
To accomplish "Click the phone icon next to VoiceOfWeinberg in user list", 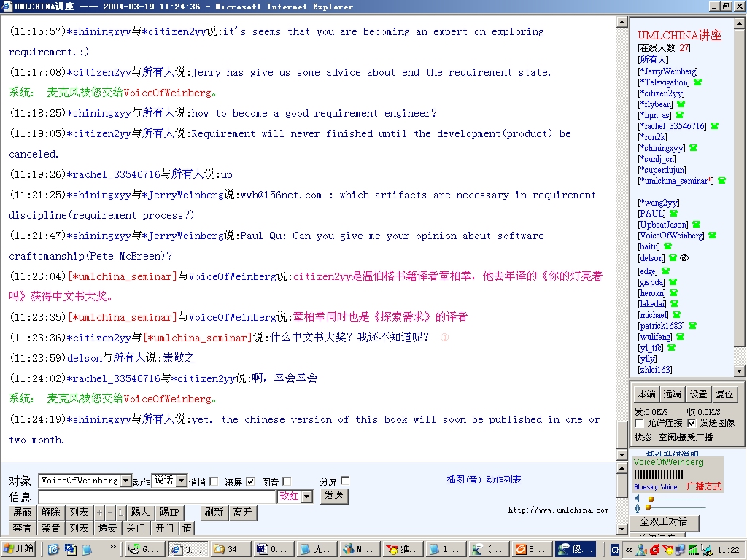I will tap(712, 236).
